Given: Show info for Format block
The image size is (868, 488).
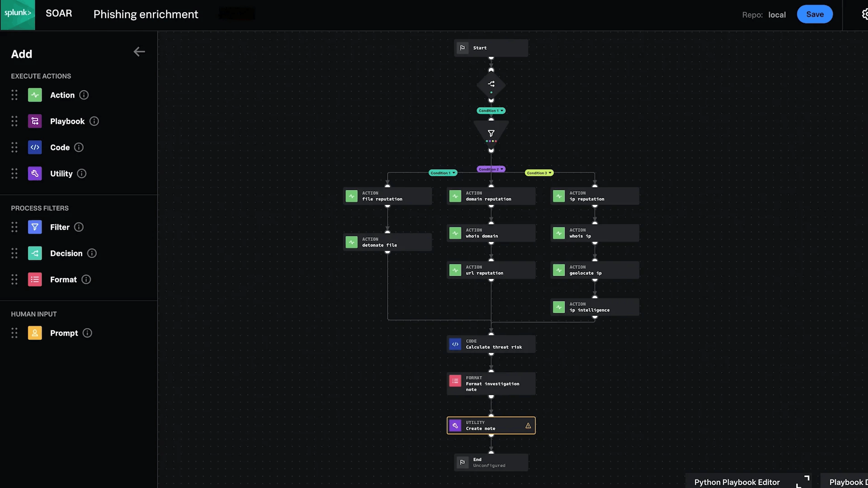Looking at the screenshot, I should 86,279.
